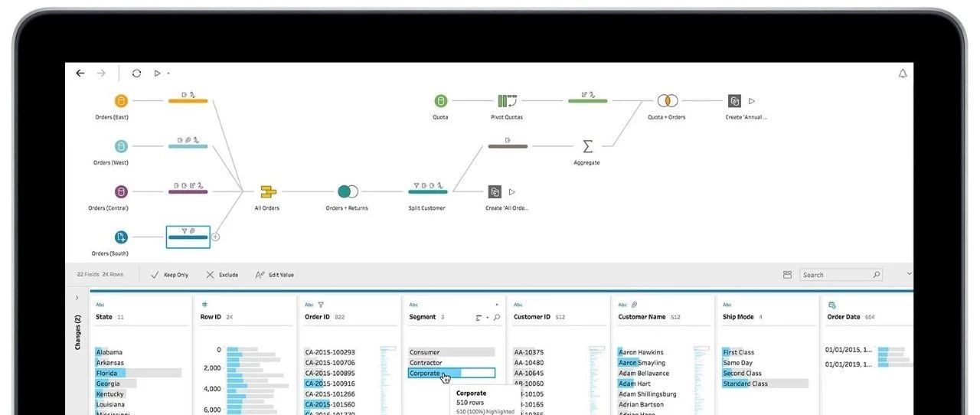This screenshot has height=415, width=980.
Task: Open the Segment field options dropdown
Action: click(496, 305)
